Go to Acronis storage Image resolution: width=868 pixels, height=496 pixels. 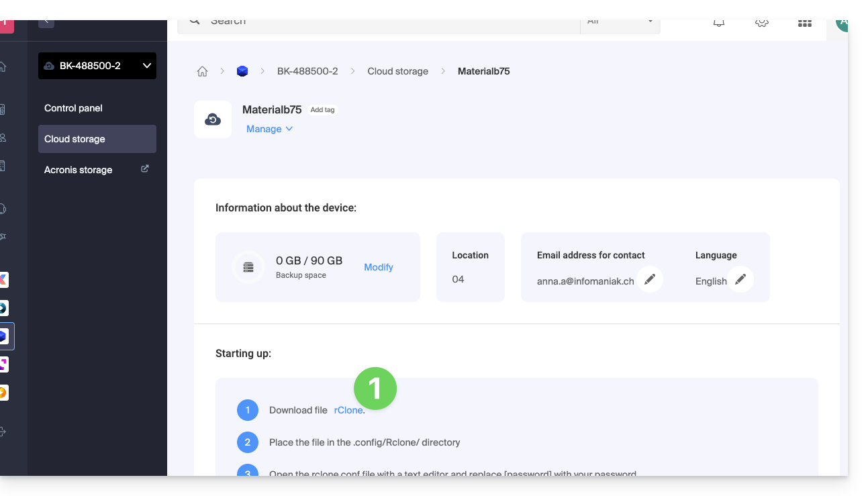click(x=79, y=170)
